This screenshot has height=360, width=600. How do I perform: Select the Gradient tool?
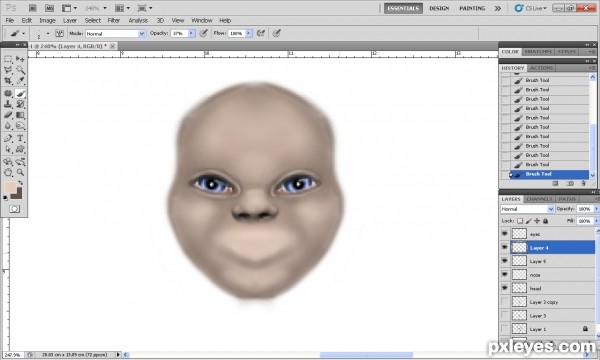pos(20,115)
